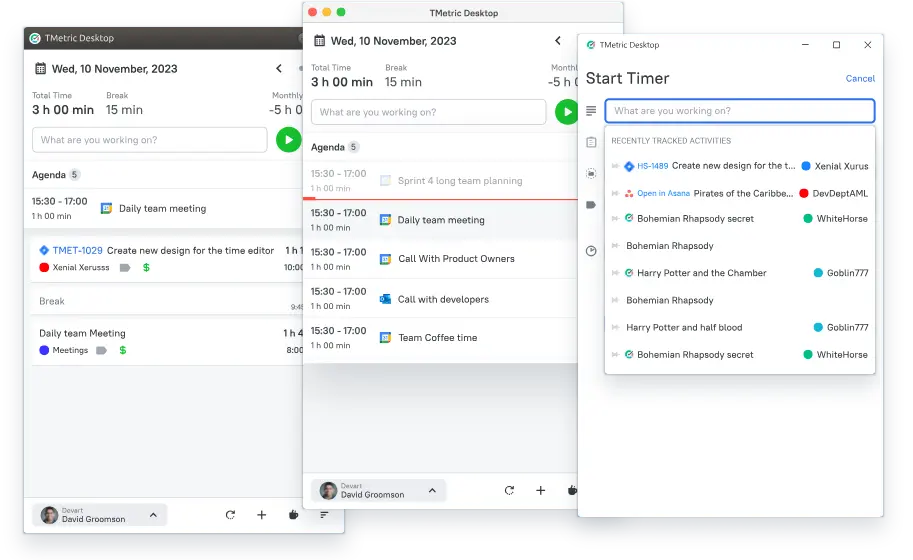Toggle the billable dollar icon on Meetings entry
913x560 pixels.
(x=123, y=350)
